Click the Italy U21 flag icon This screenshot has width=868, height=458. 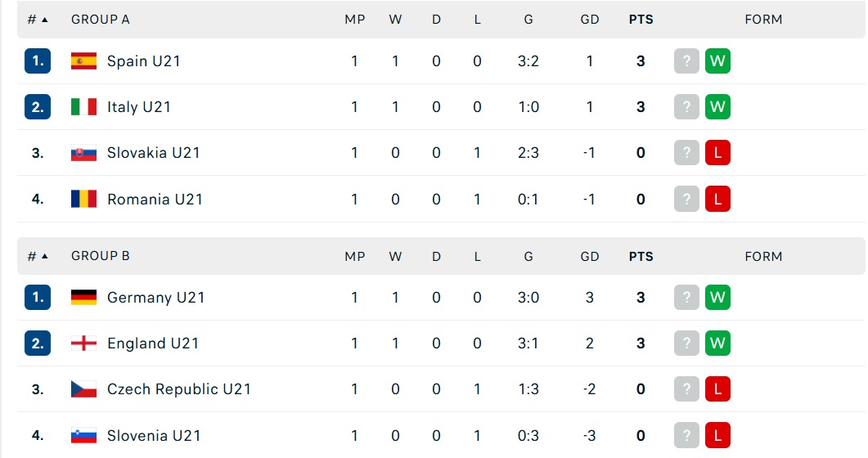pyautogui.click(x=83, y=107)
